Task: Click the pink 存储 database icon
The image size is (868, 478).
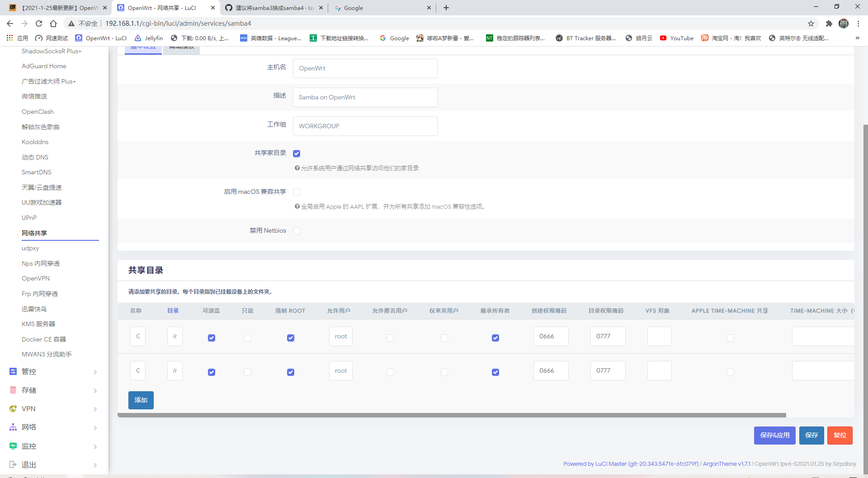Action: pyautogui.click(x=13, y=390)
